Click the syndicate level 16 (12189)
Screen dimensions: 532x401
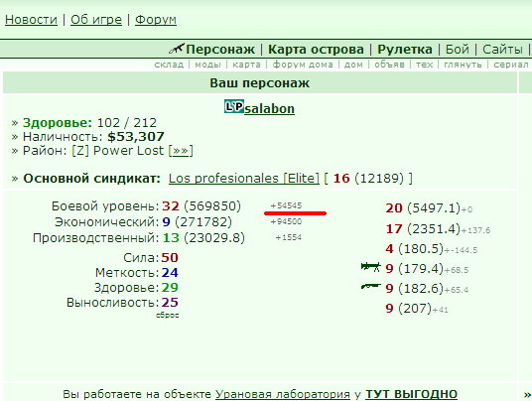click(x=368, y=179)
